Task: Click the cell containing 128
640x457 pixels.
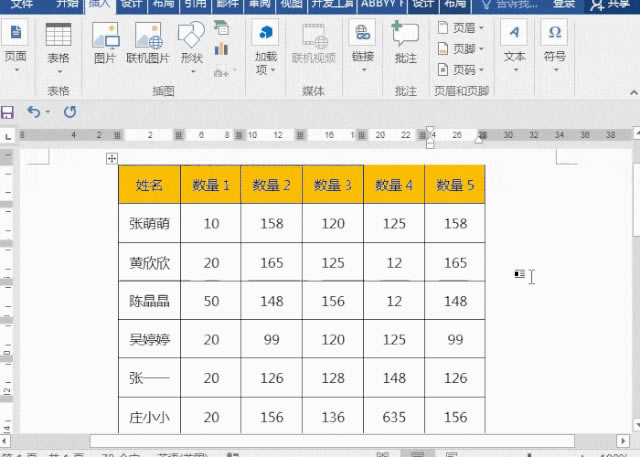Action: (333, 378)
